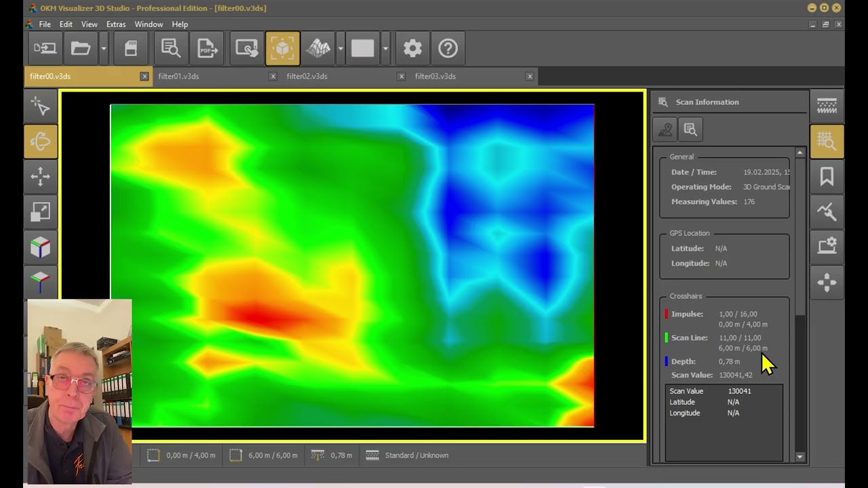Viewport: 868px width, 488px height.
Task: Click the Impulse 1,00 / 16,00 value
Action: [x=738, y=314]
